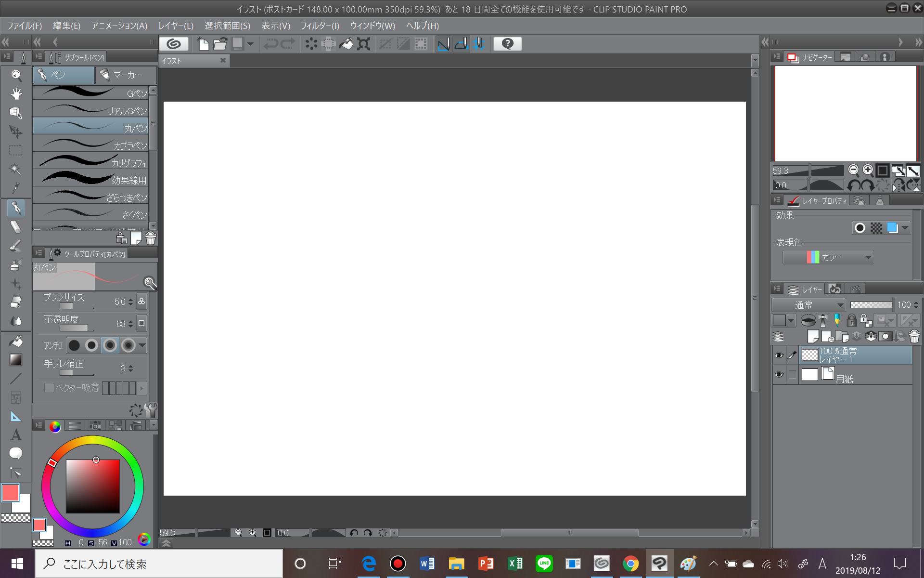Choose the G-pen brush preset
This screenshot has height=578, width=924.
tap(90, 92)
